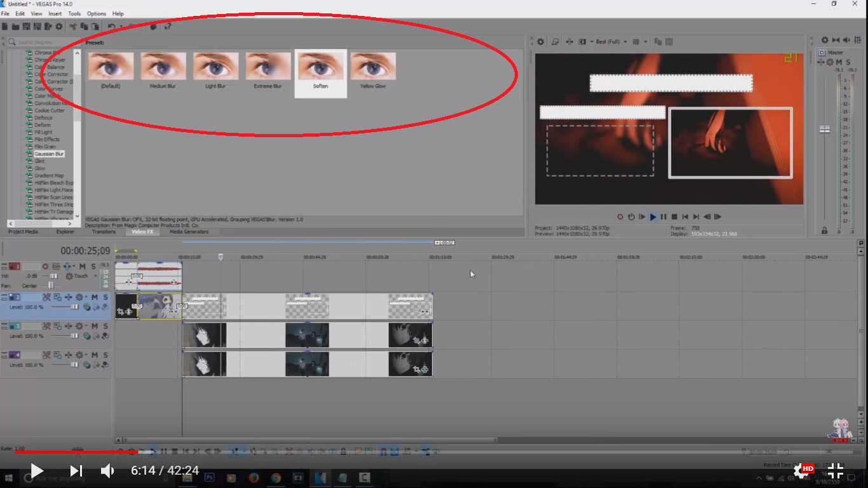
Task: Switch to the Explorer tab
Action: (x=65, y=231)
